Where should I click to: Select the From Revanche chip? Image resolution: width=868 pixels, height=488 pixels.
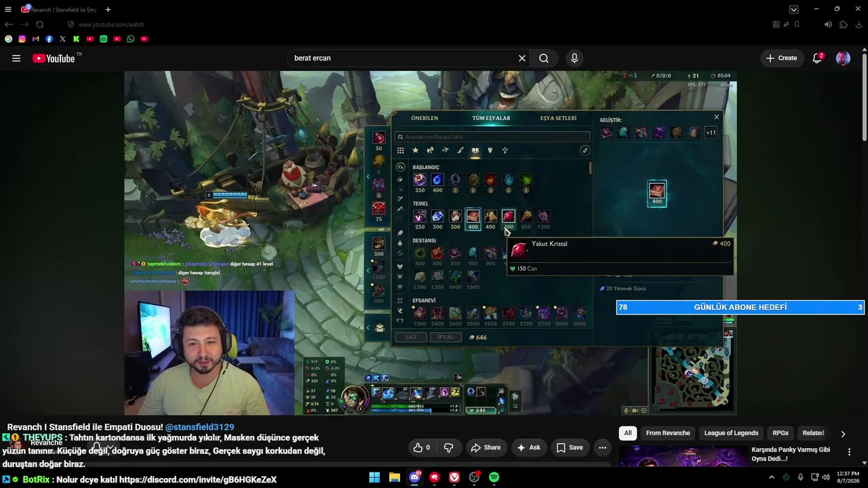point(668,433)
